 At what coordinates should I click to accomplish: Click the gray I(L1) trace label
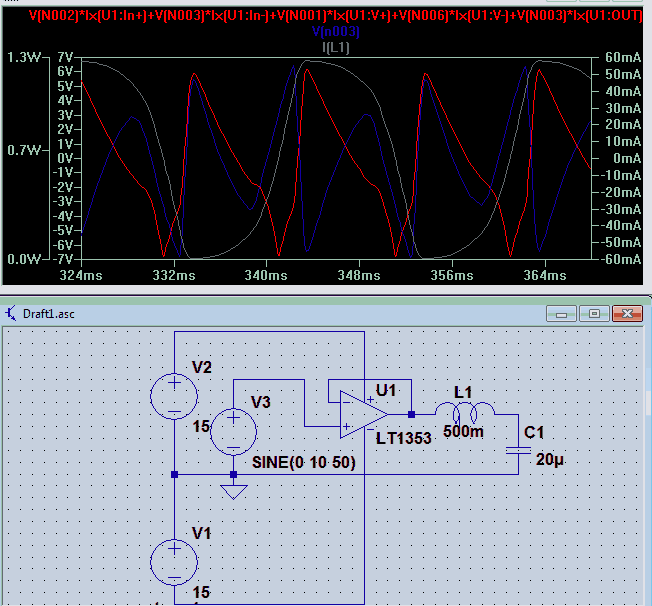click(x=336, y=47)
